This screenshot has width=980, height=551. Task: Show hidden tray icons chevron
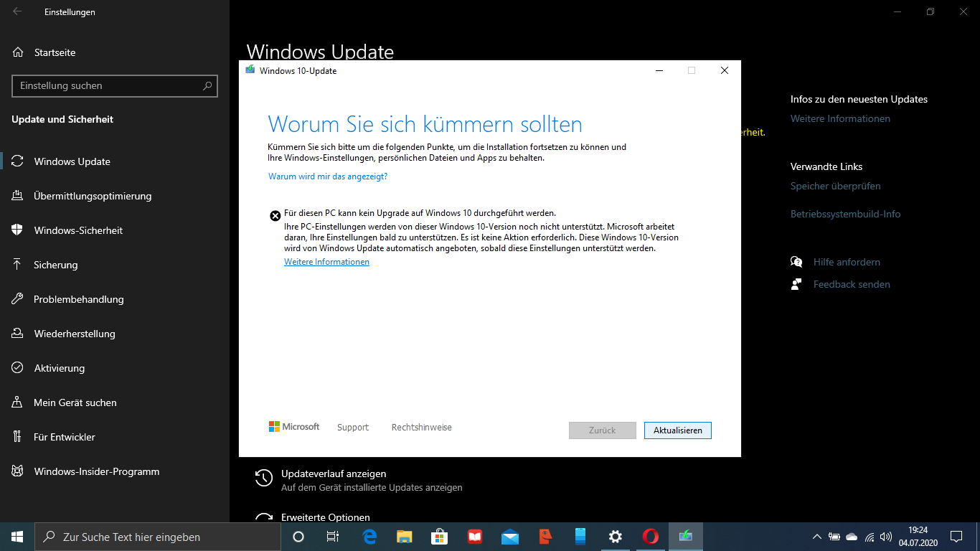pos(816,537)
